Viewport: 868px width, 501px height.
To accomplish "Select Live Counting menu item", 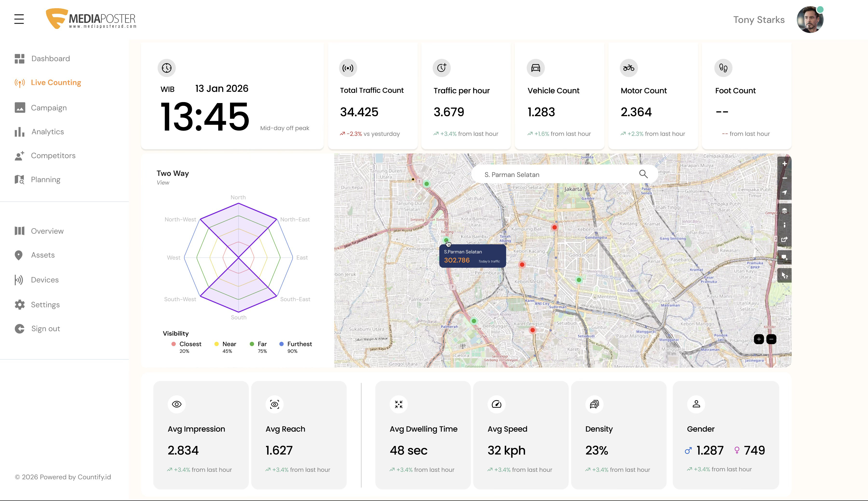I will pyautogui.click(x=56, y=83).
